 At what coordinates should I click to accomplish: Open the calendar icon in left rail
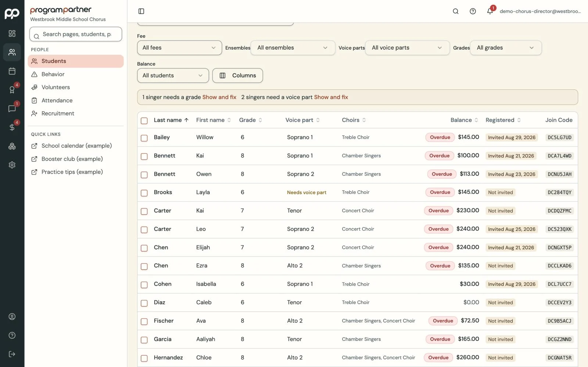pyautogui.click(x=12, y=71)
